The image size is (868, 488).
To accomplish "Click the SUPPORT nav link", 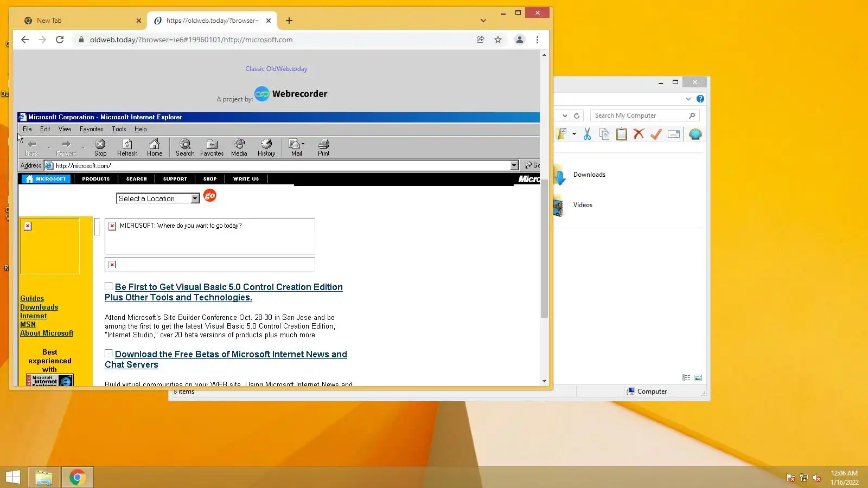I will [x=175, y=179].
